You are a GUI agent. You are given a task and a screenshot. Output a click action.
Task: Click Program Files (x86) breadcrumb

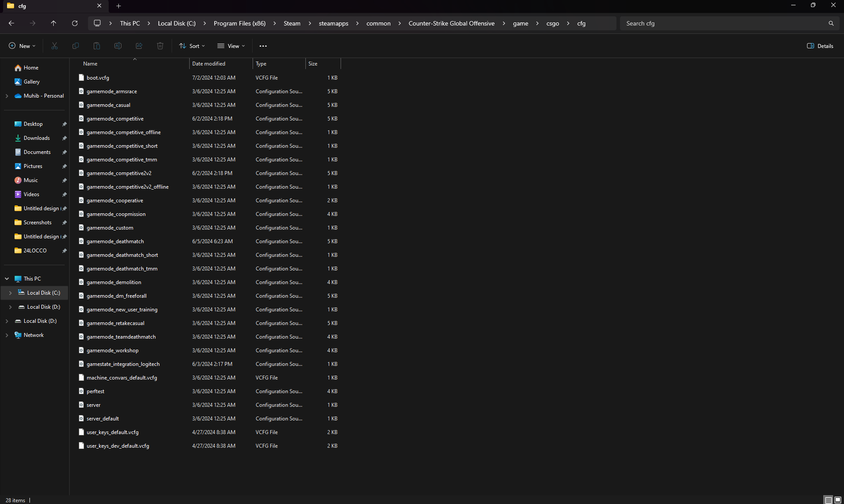point(239,23)
